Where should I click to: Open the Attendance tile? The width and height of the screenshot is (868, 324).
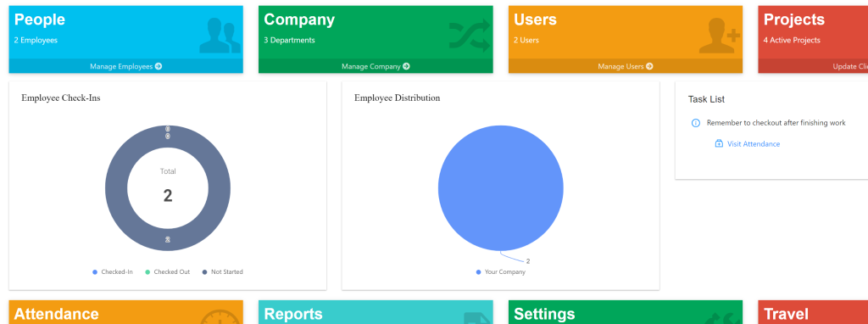(x=126, y=312)
